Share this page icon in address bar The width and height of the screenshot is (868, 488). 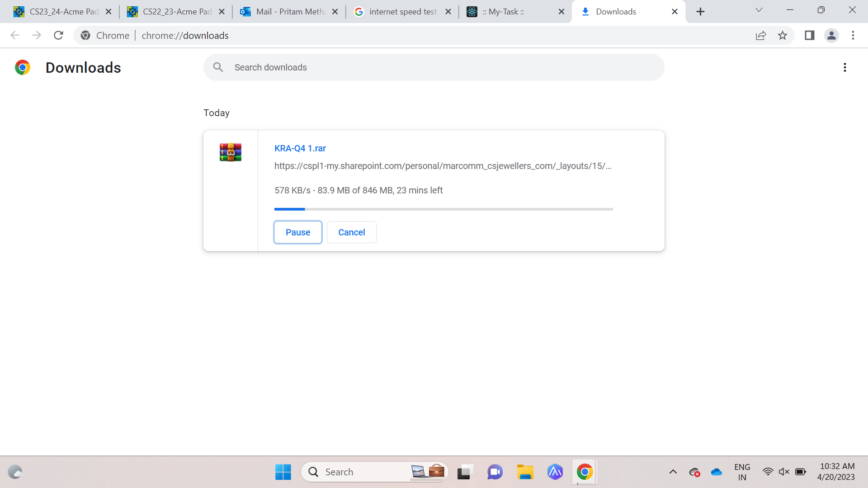761,35
